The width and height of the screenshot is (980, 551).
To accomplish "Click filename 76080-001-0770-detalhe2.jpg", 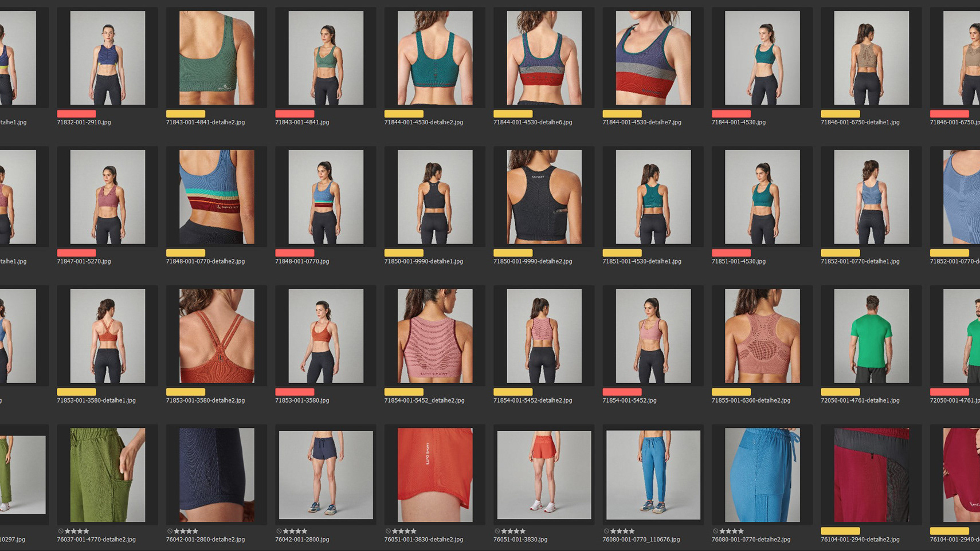I will tap(751, 540).
